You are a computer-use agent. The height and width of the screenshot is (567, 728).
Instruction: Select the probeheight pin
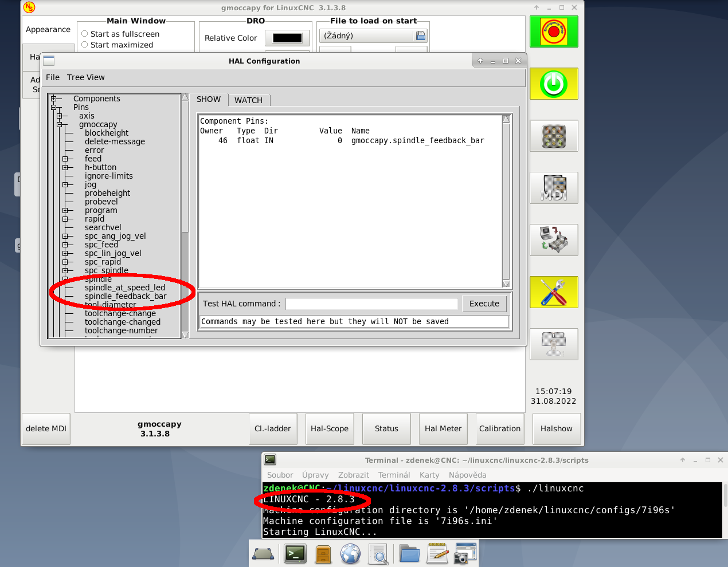(x=107, y=193)
